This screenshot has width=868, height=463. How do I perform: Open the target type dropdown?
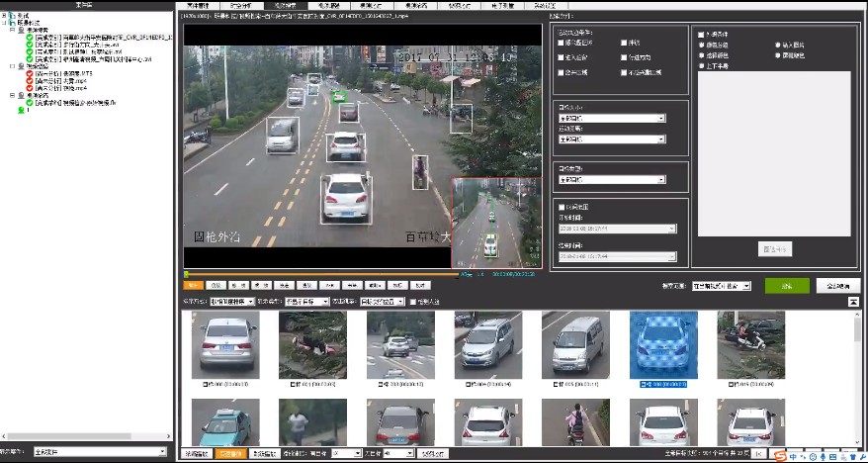pyautogui.click(x=611, y=180)
